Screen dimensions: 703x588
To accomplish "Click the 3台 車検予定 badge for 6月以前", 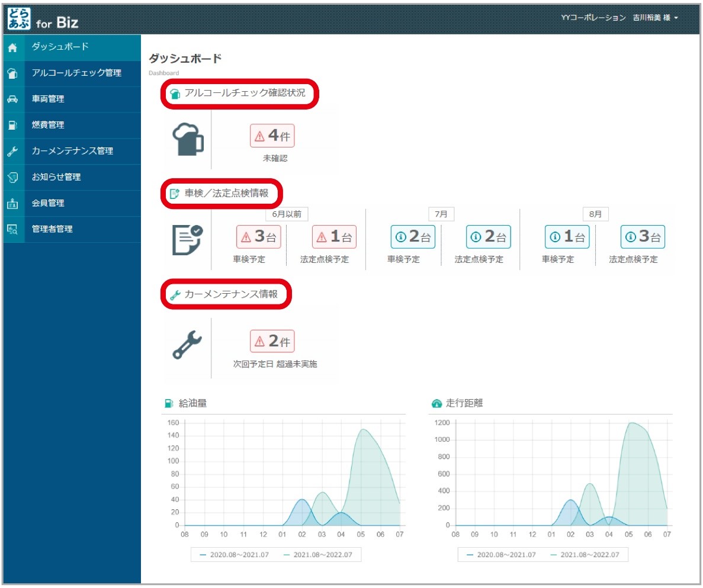I will [x=259, y=237].
